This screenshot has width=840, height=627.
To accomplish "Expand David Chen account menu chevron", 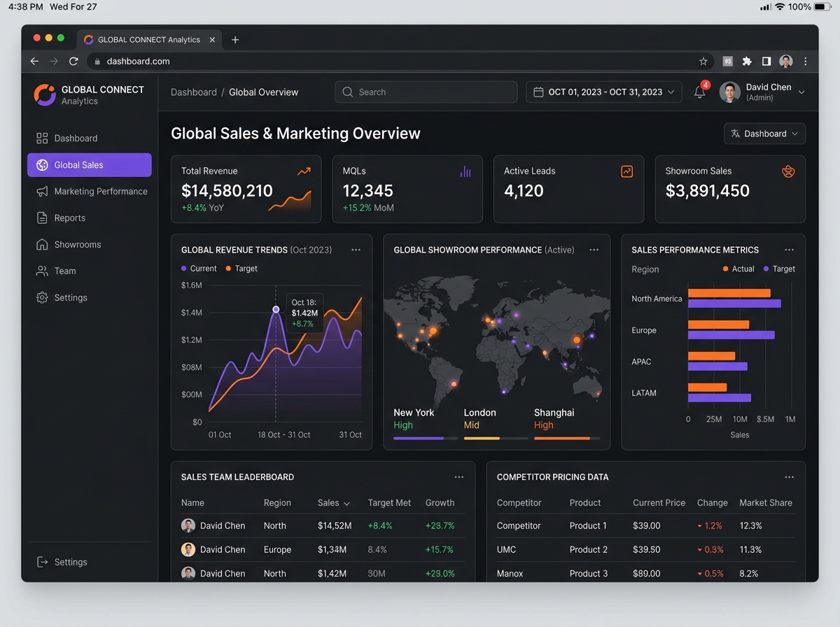I will [801, 92].
